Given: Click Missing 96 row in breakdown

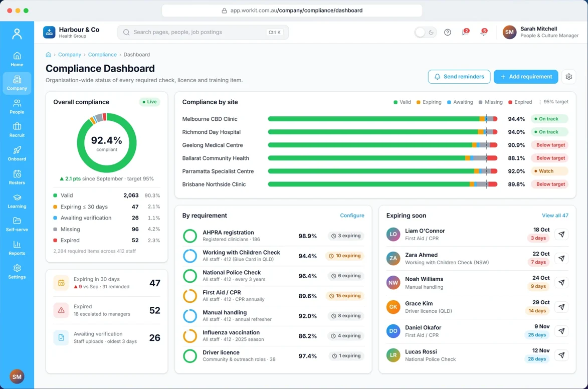Looking at the screenshot, I should [x=106, y=229].
